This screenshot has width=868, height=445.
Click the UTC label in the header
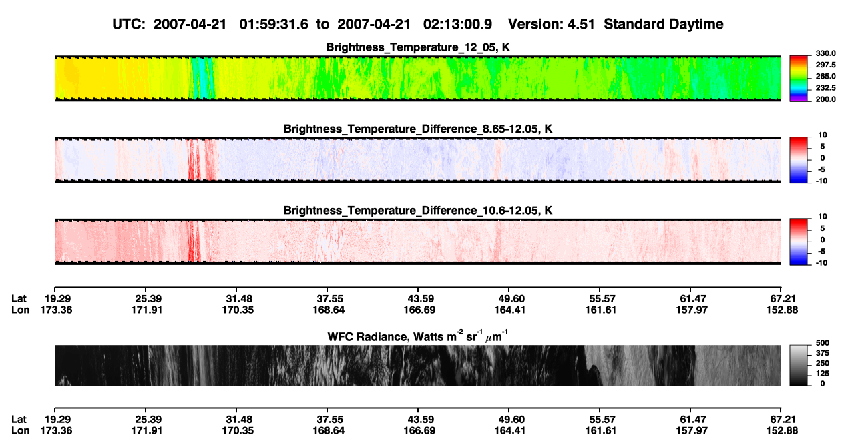coord(130,25)
